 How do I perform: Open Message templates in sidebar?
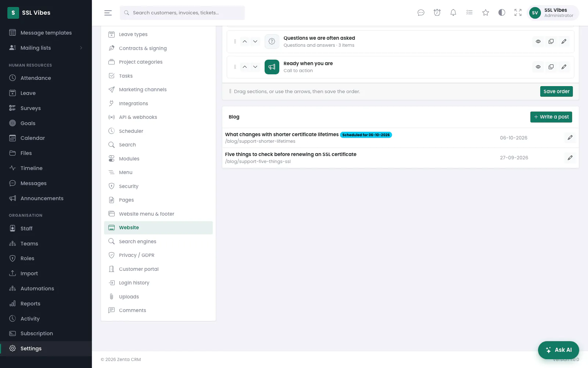(x=46, y=33)
